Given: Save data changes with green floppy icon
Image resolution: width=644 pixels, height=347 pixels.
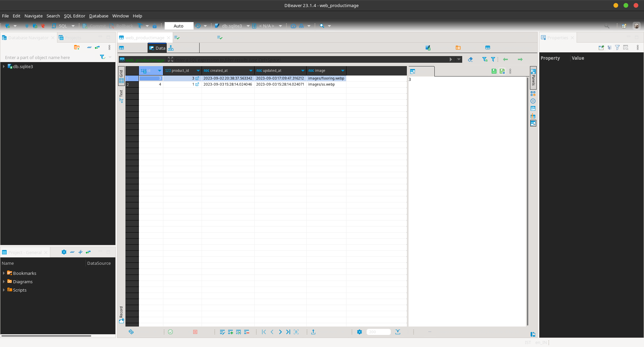Looking at the screenshot, I should [x=494, y=71].
